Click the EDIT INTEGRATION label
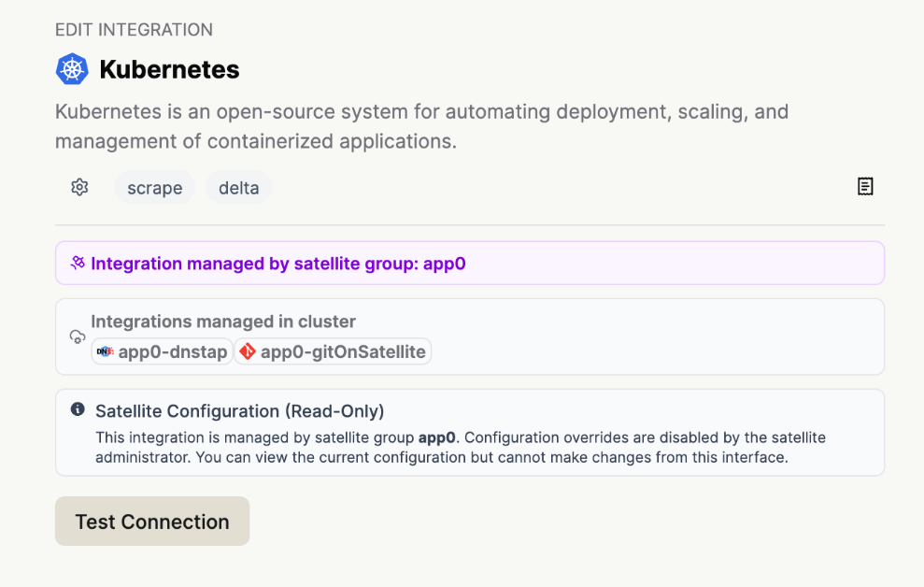The width and height of the screenshot is (924, 587). tap(134, 30)
